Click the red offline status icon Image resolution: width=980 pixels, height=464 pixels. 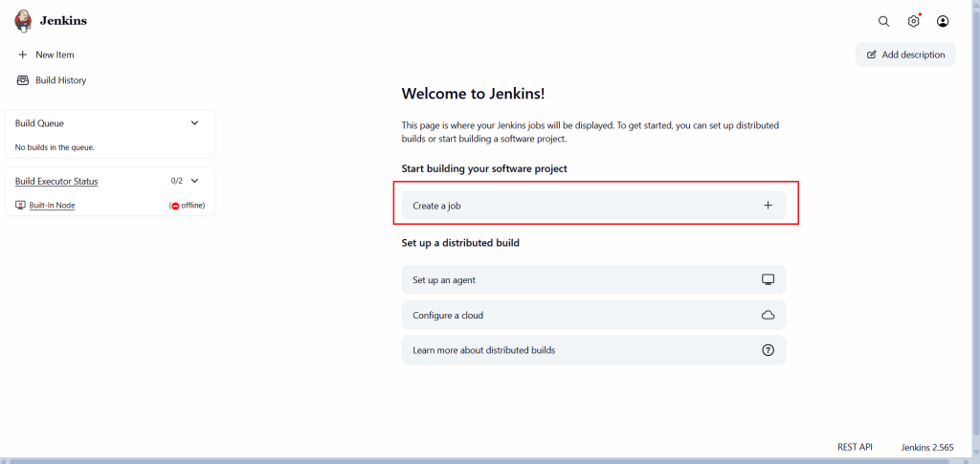(176, 206)
